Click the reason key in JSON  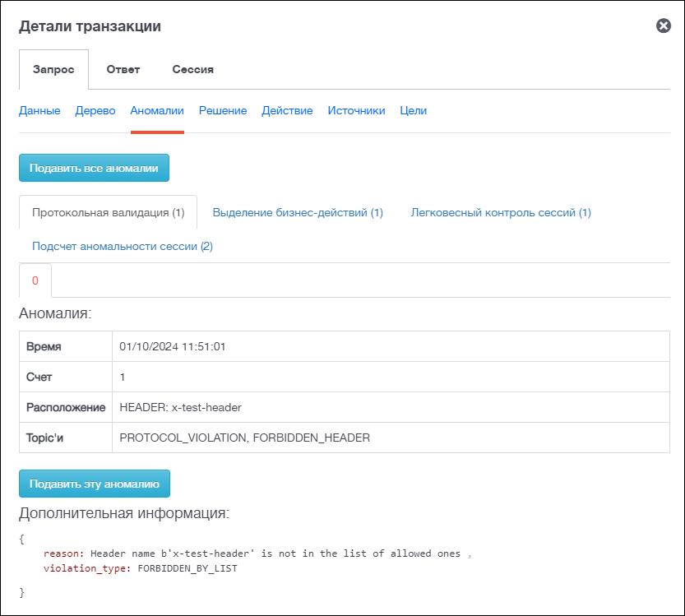click(63, 553)
